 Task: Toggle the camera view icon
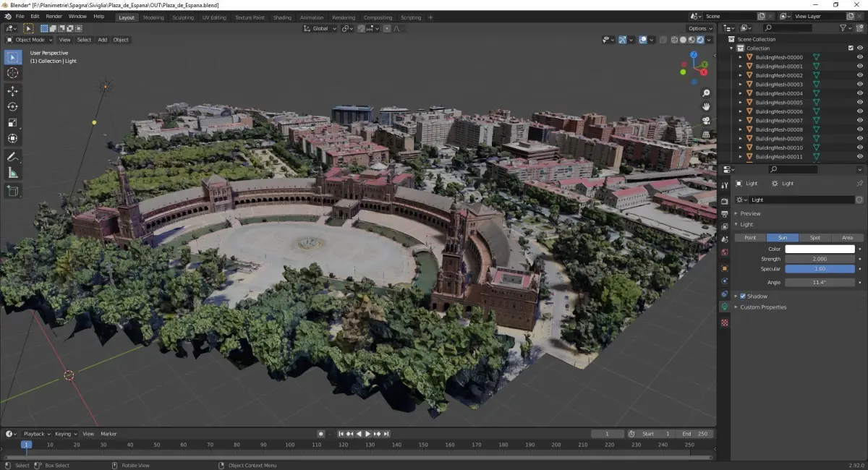tap(706, 121)
